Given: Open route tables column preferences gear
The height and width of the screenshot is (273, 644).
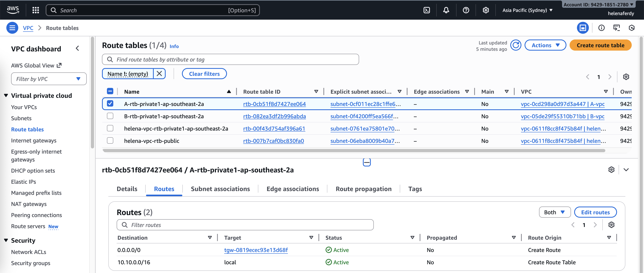Looking at the screenshot, I should click(626, 77).
